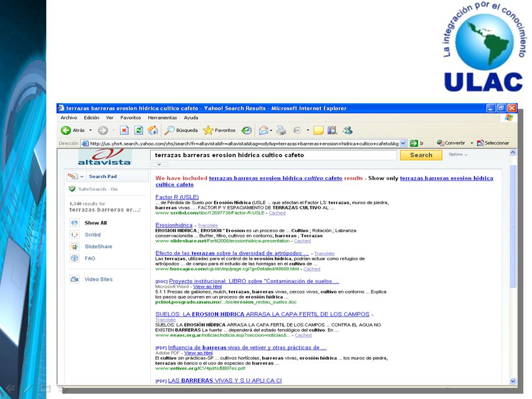
Task: Filter results by FAO
Action: (x=90, y=259)
